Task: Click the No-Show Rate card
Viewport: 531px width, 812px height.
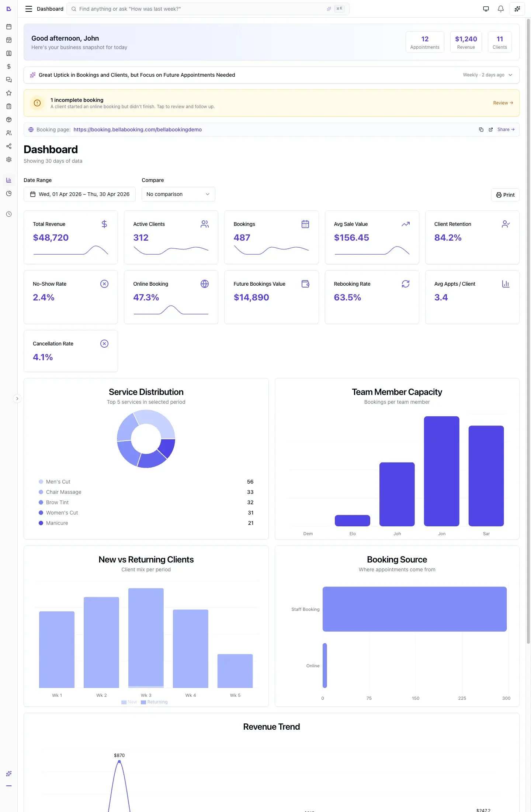Action: click(x=71, y=297)
